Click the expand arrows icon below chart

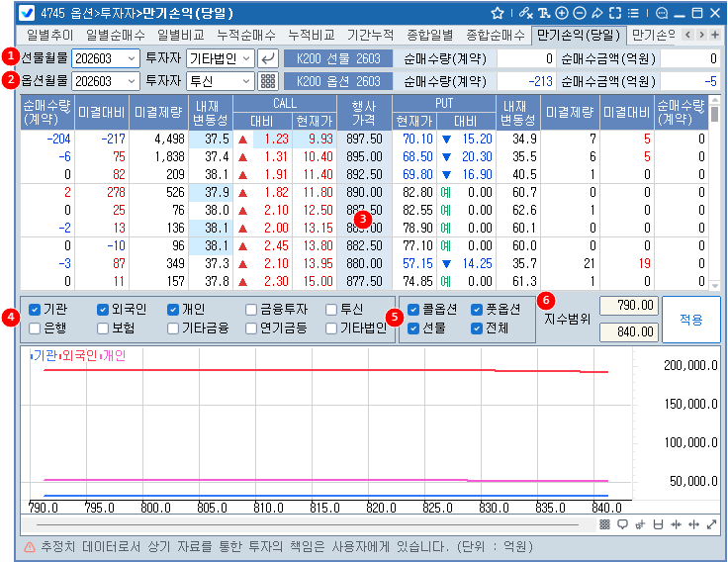[710, 524]
